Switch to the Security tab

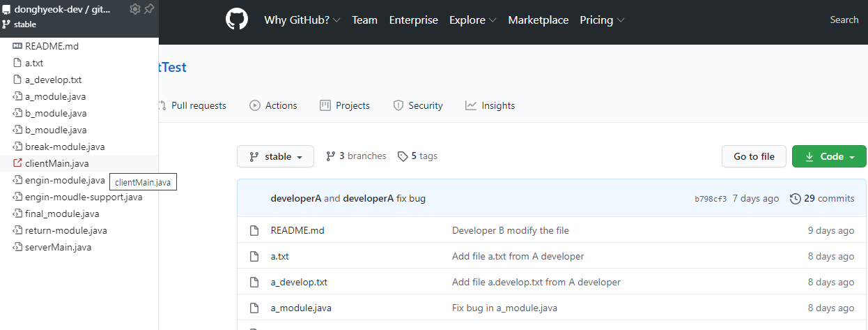(x=418, y=105)
